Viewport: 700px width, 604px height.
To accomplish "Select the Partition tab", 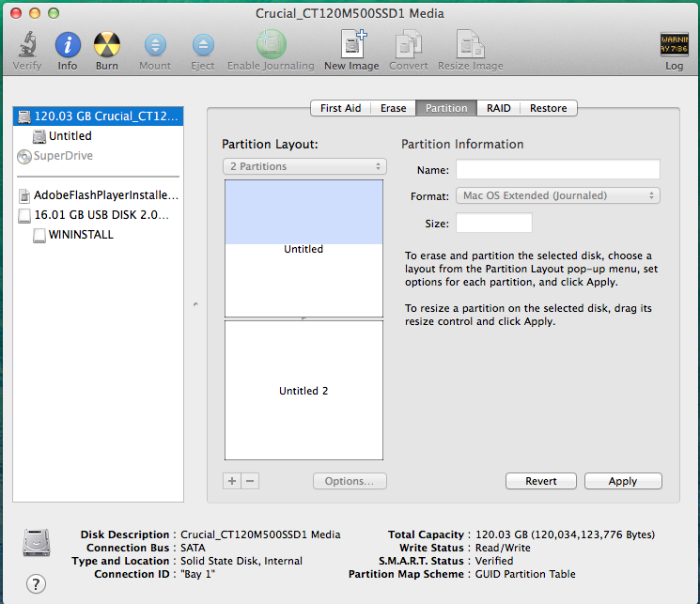I will [446, 108].
